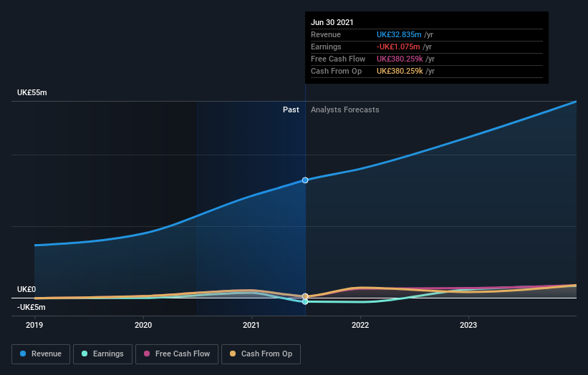588x375 pixels.
Task: Select the 2022 x-axis label
Action: [360, 325]
